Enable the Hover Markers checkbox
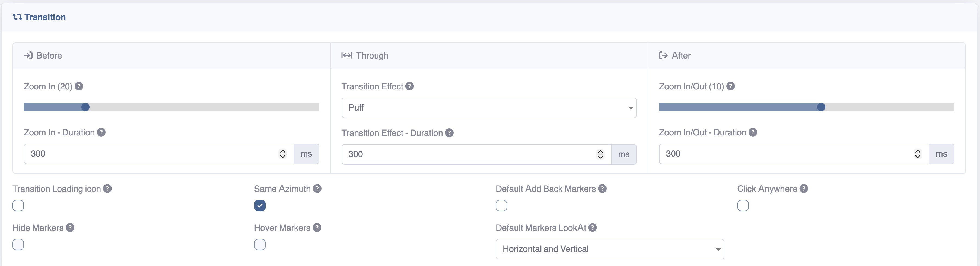This screenshot has width=980, height=266. [260, 245]
